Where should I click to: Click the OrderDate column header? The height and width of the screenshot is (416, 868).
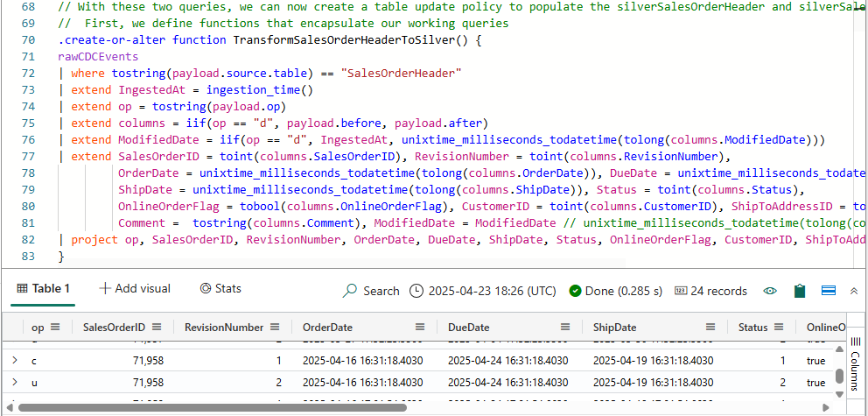click(327, 328)
